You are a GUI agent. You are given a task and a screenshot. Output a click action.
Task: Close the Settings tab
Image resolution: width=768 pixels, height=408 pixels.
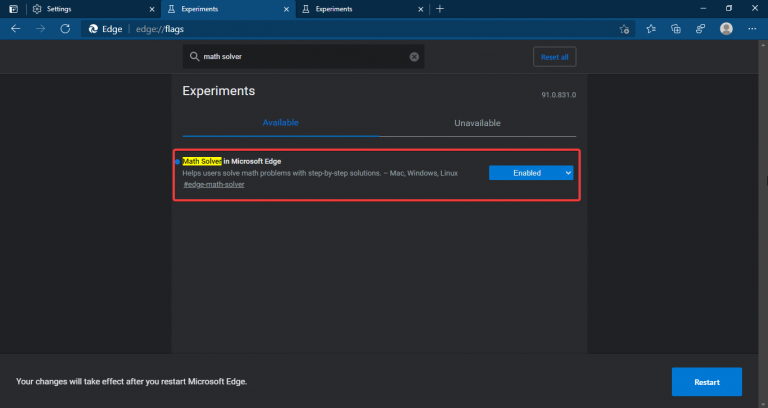[x=152, y=9]
